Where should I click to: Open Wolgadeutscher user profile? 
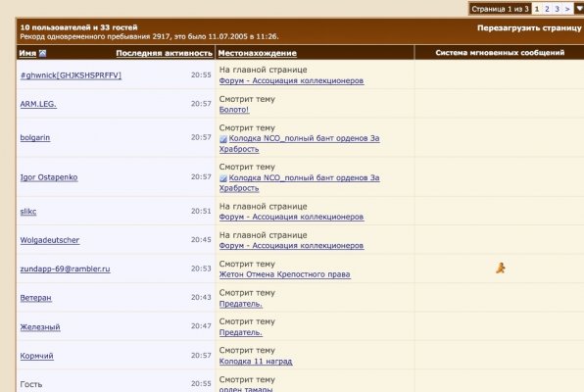[50, 240]
